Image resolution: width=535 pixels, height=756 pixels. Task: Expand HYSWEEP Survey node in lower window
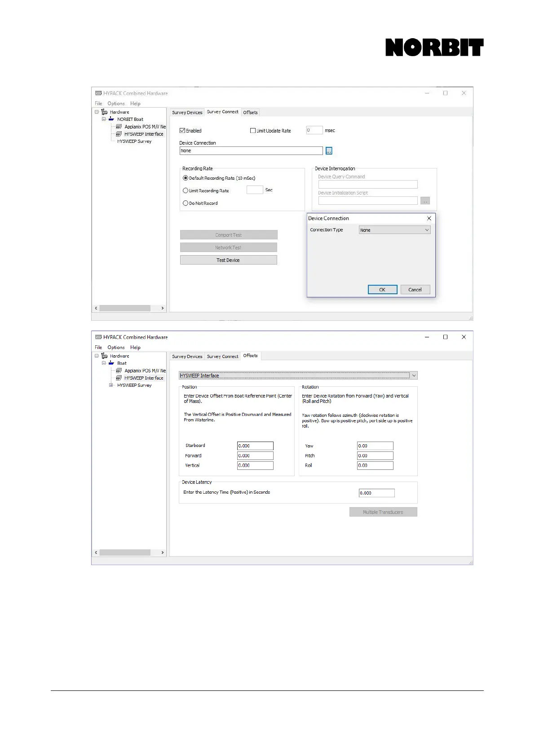click(x=111, y=385)
